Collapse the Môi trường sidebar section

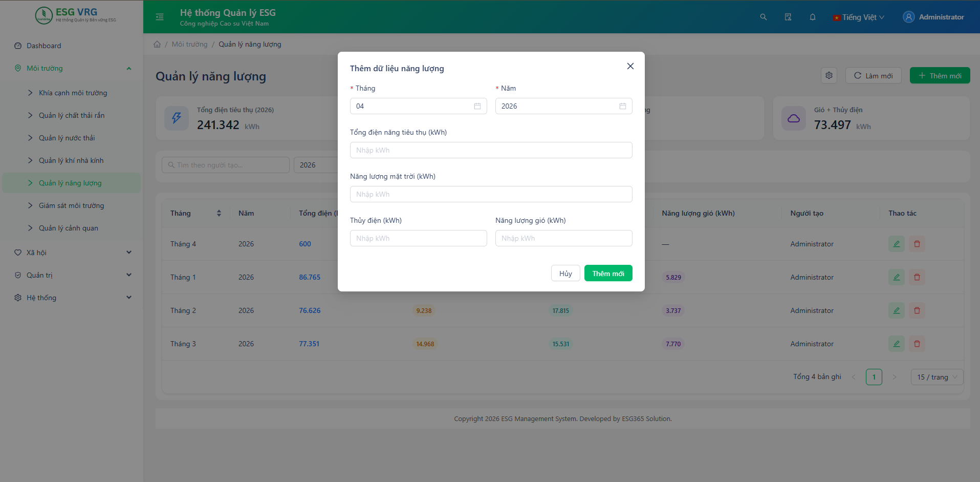pyautogui.click(x=72, y=68)
